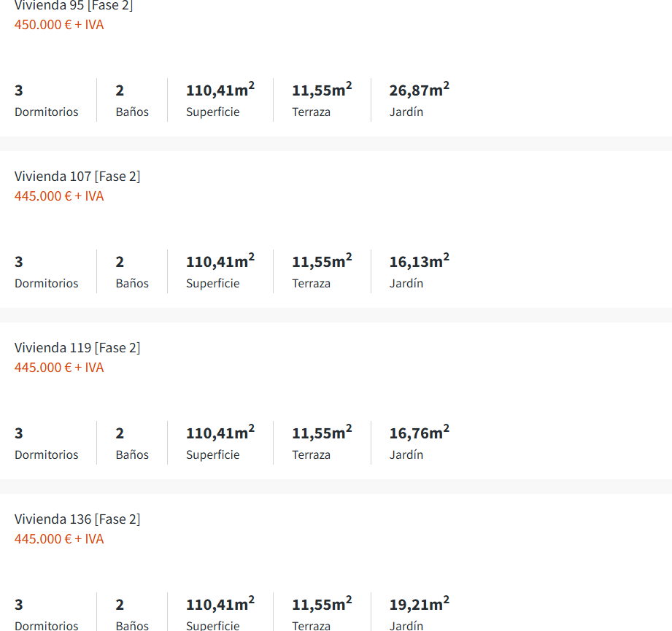Click the Dormitorios count for Vivienda 119

point(19,433)
